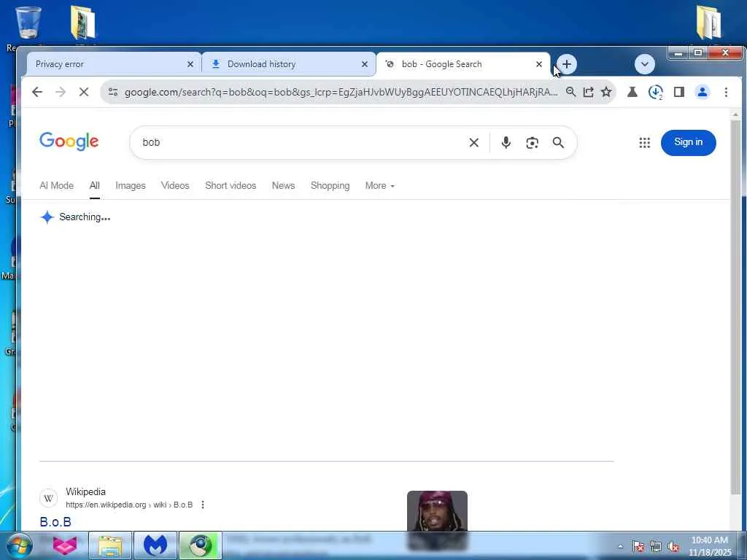
Task: Open Google apps grid
Action: (x=645, y=142)
